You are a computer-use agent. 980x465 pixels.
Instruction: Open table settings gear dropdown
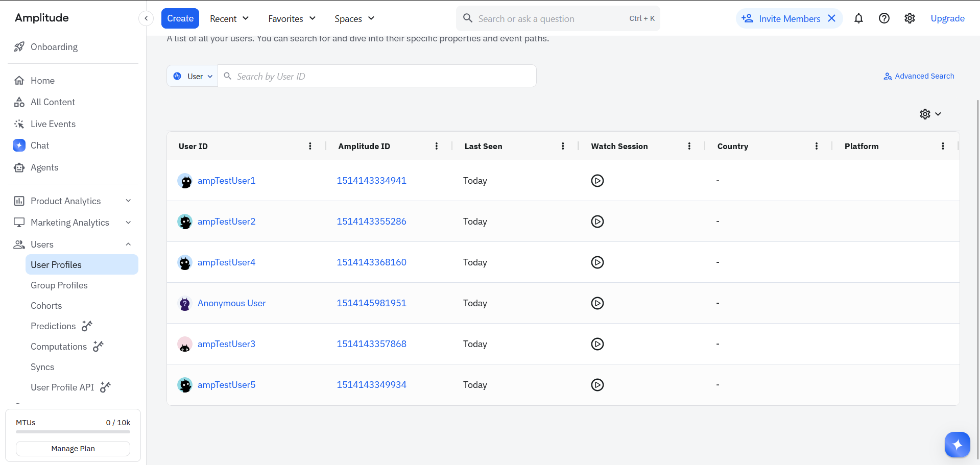(930, 114)
